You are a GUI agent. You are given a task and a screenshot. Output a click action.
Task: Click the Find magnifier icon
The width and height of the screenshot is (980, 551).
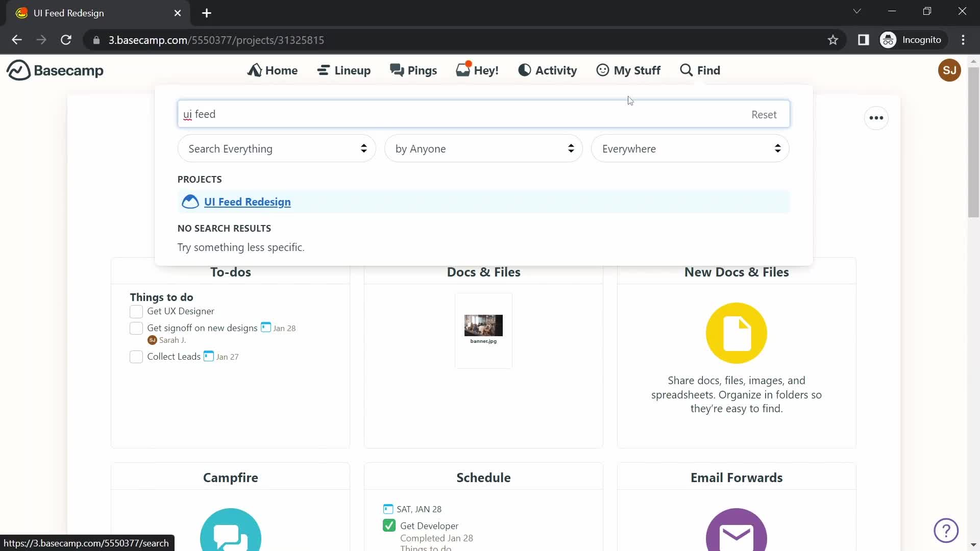(686, 70)
